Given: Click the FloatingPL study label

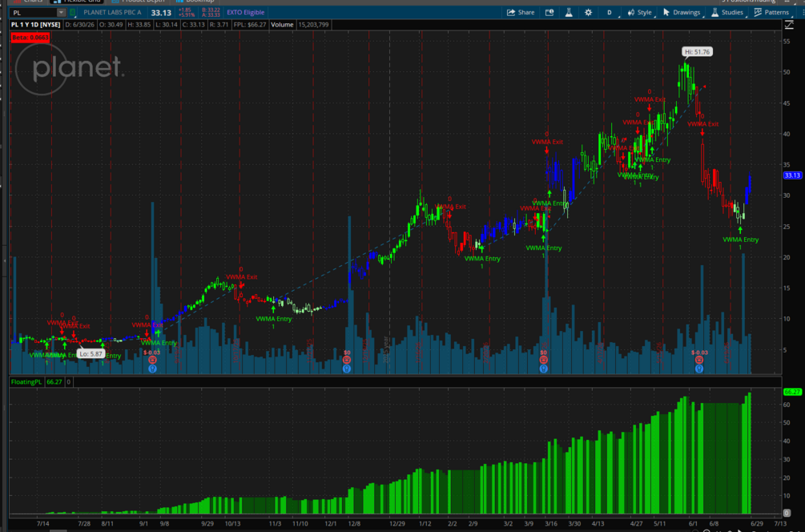Looking at the screenshot, I should 26,382.
